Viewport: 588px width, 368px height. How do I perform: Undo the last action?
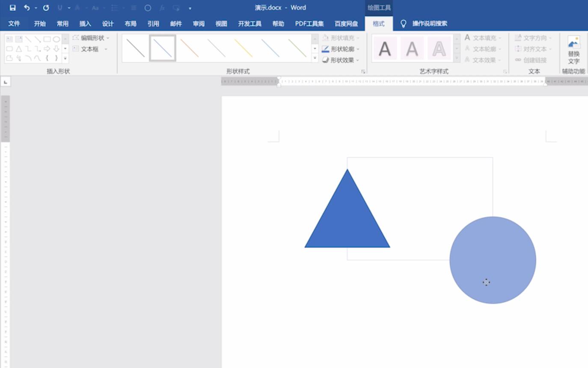click(27, 8)
